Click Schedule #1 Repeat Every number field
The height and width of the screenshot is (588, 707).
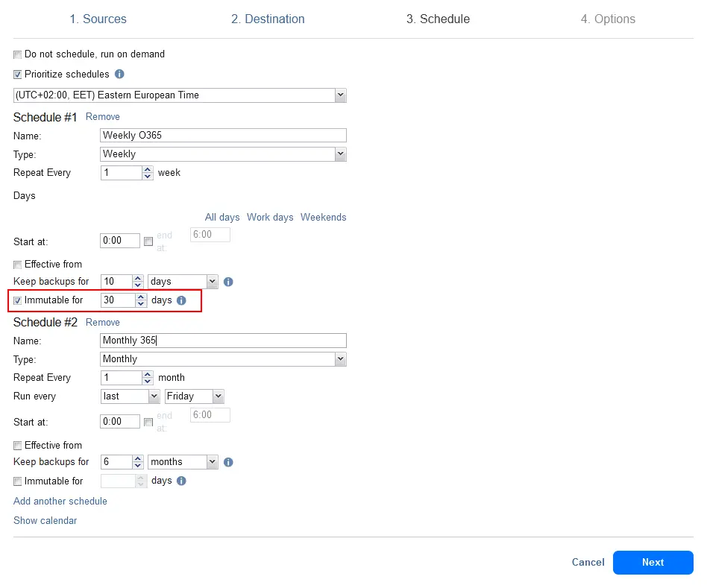point(122,173)
